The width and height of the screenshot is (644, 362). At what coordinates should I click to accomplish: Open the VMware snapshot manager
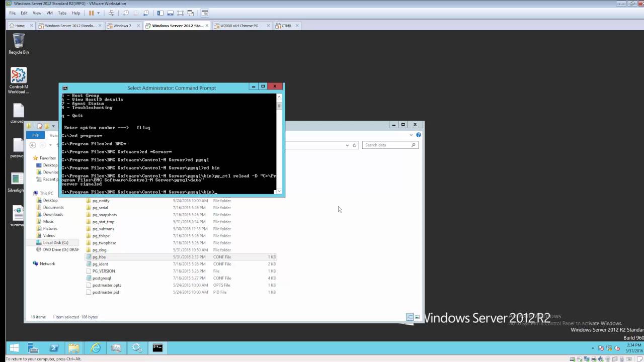tap(145, 13)
